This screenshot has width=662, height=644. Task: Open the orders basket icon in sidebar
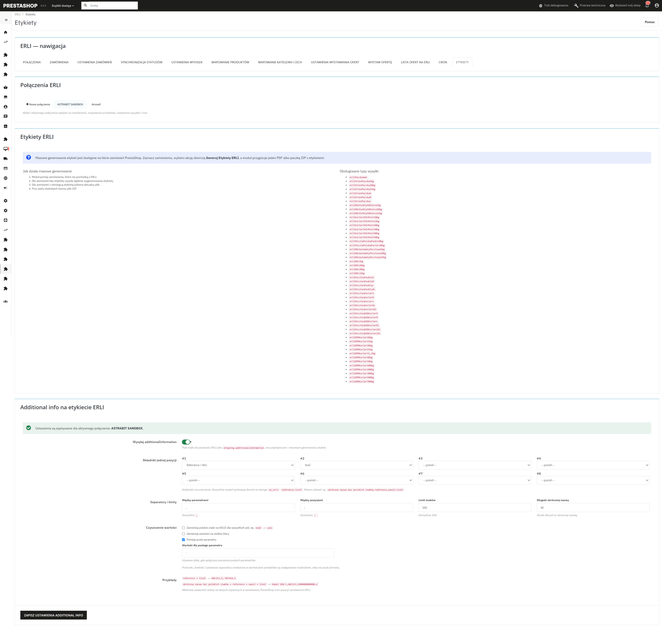click(5, 87)
